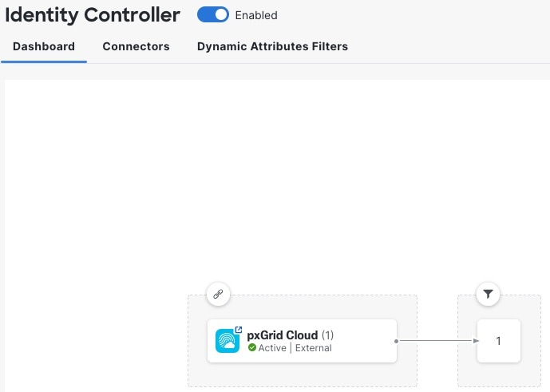Click the (1) count next to pxGrid Cloud
550x392 pixels.
pos(327,335)
